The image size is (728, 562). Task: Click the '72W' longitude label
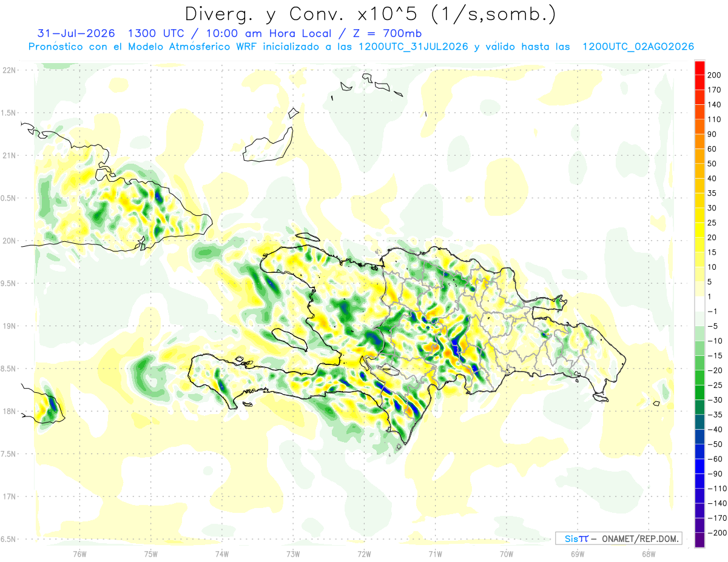pyautogui.click(x=365, y=555)
